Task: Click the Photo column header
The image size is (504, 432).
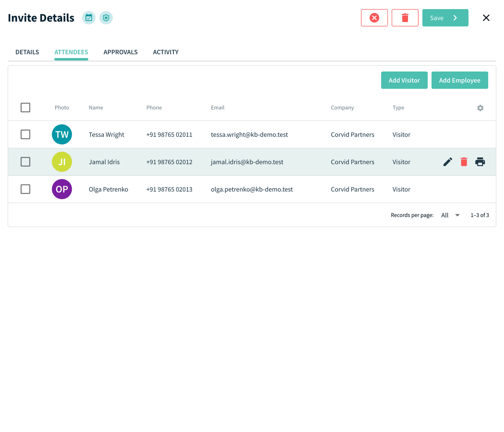Action: pyautogui.click(x=62, y=107)
